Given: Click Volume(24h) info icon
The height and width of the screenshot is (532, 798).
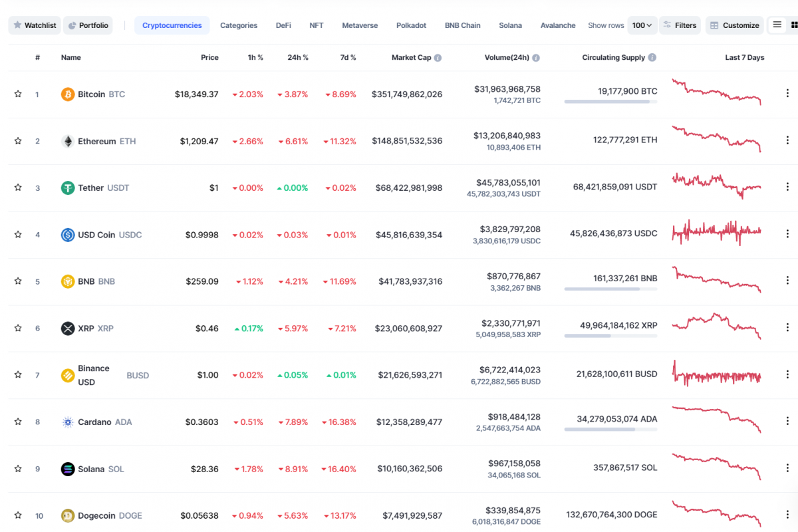Looking at the screenshot, I should [x=536, y=58].
